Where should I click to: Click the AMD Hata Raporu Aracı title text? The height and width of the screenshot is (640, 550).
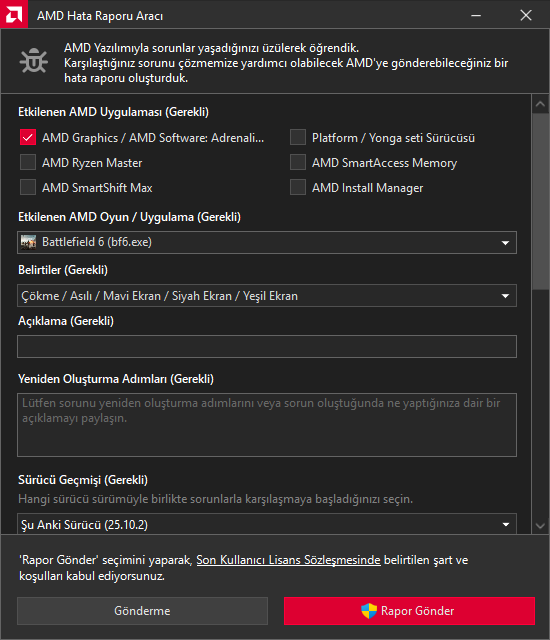click(x=100, y=16)
